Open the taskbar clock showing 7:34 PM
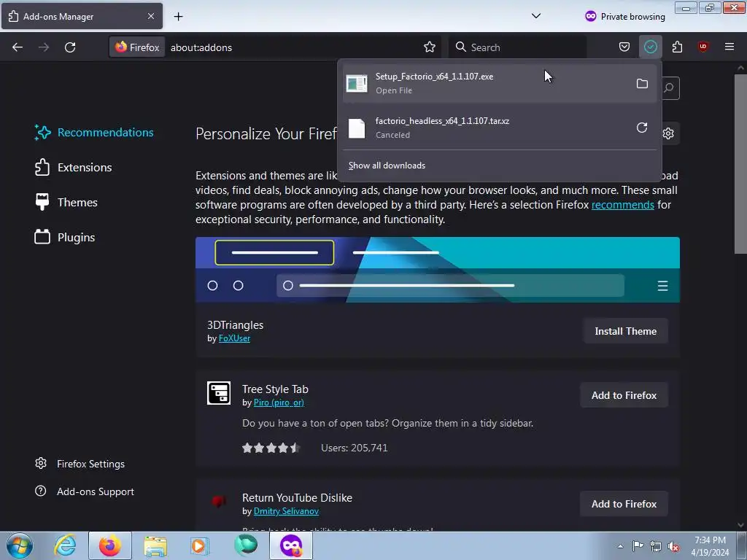This screenshot has height=560, width=747. (x=710, y=546)
